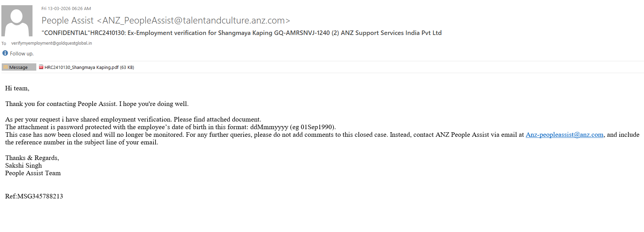644x232 pixels.
Task: Click the sent date Fri 13-03-2026
Action: [56, 9]
